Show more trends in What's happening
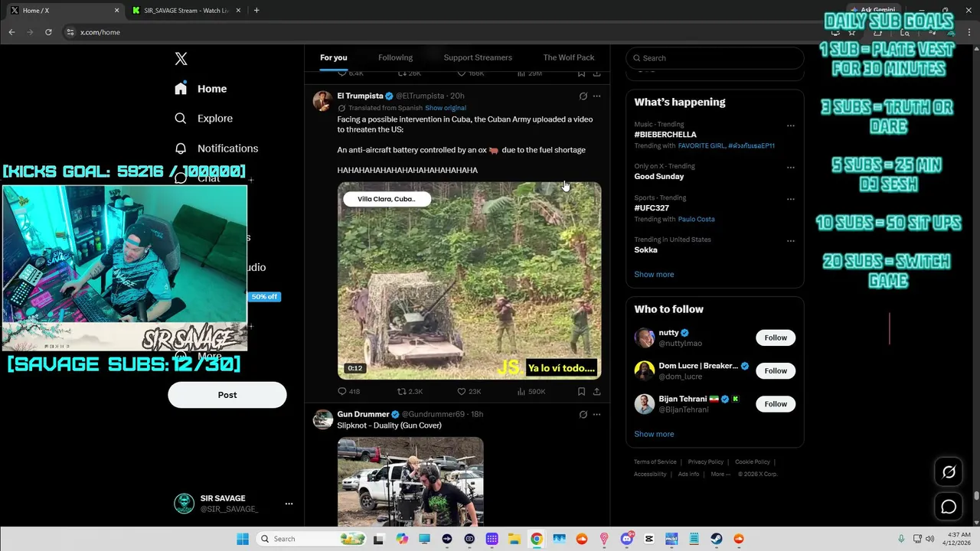Image resolution: width=980 pixels, height=551 pixels. (654, 274)
